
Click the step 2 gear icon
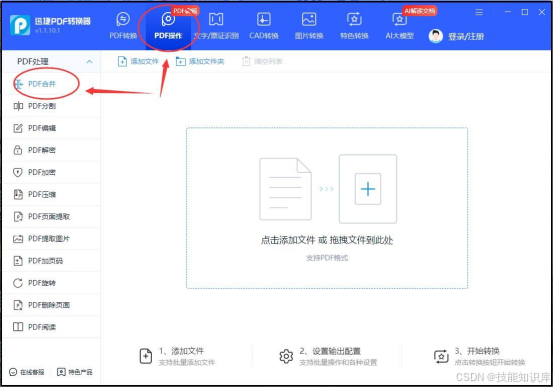(x=286, y=356)
